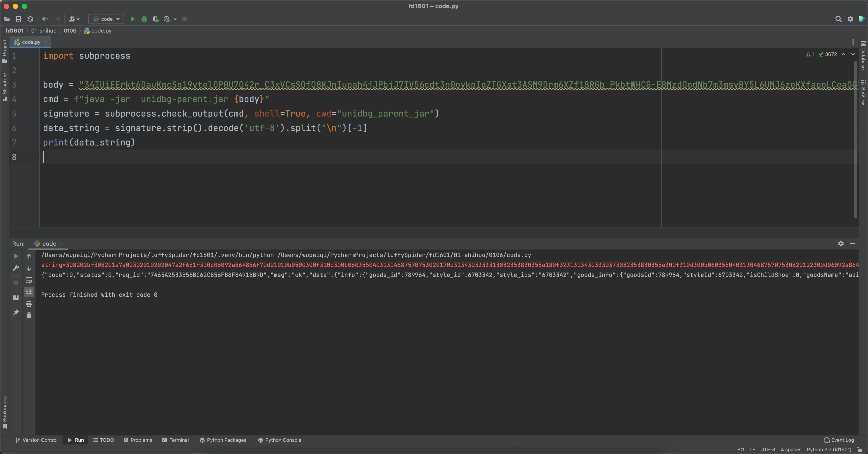Viewport: 868px width, 454px height.
Task: Click the Profile run icon
Action: [x=166, y=19]
